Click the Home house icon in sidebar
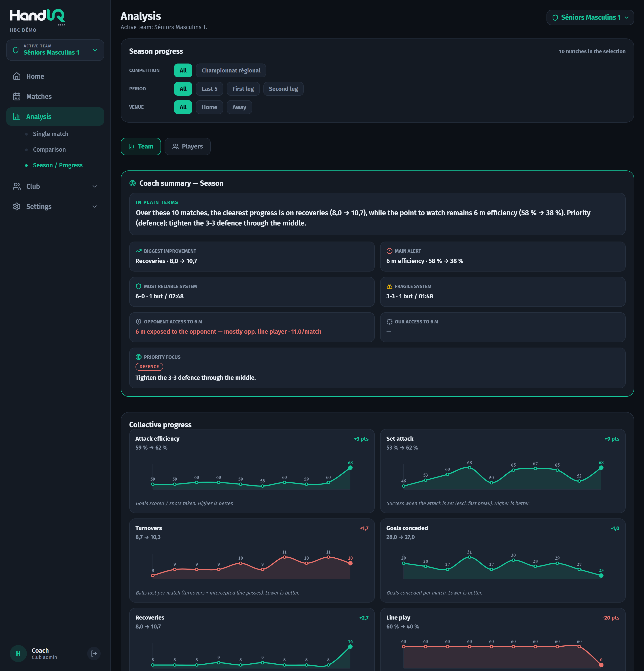The width and height of the screenshot is (644, 671). 17,76
